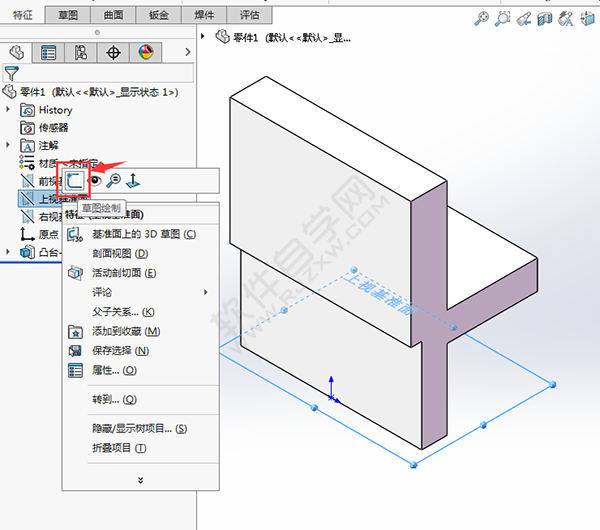Click the filter funnel icon
Image resolution: width=600 pixels, height=530 pixels.
[x=11, y=73]
